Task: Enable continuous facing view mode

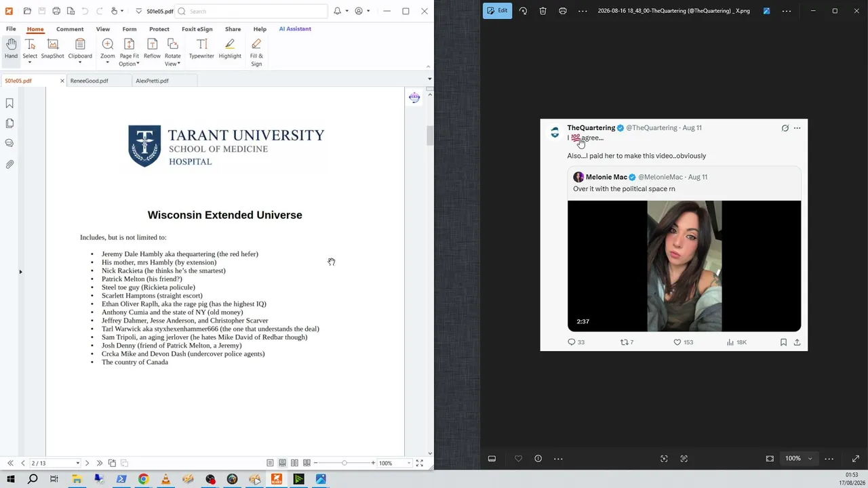Action: pyautogui.click(x=307, y=463)
